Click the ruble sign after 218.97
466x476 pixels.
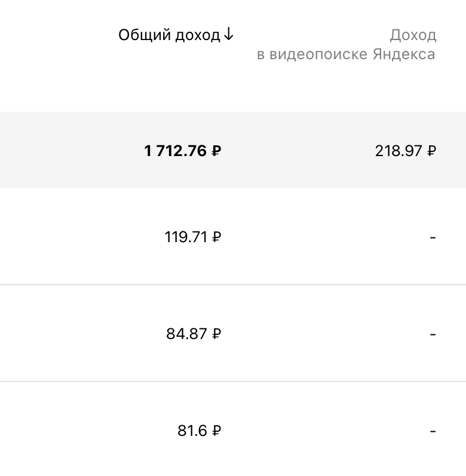click(432, 151)
